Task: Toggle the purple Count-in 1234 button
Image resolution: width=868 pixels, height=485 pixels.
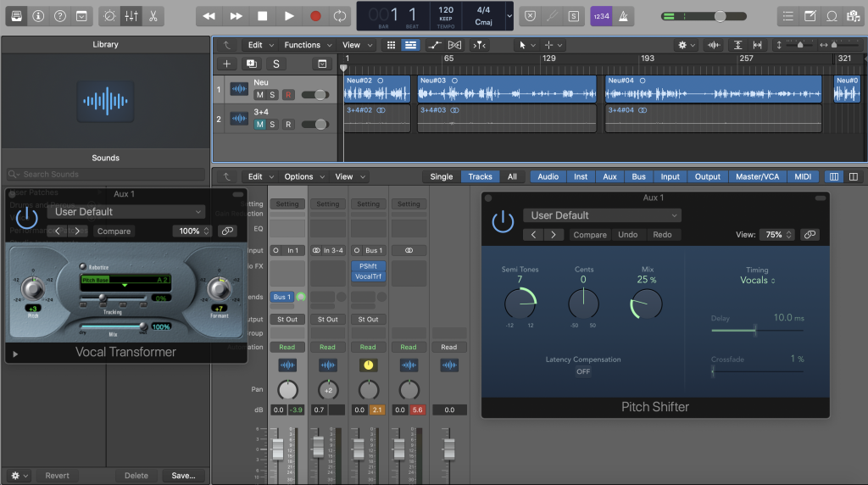Action: coord(601,16)
